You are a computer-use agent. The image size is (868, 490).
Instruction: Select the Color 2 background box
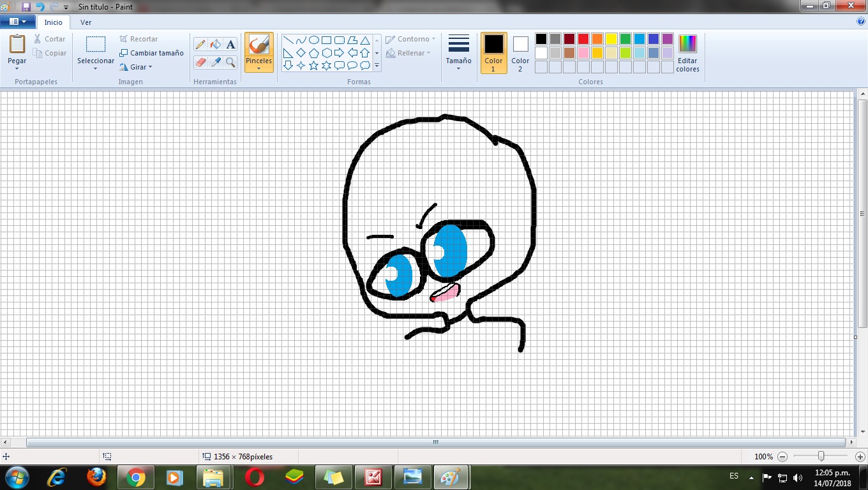click(520, 53)
